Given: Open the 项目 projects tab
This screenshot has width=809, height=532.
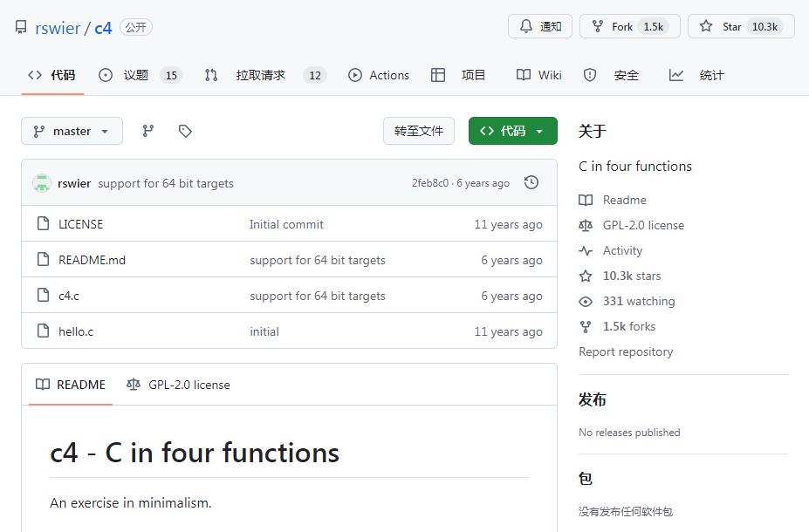Looking at the screenshot, I should (459, 75).
